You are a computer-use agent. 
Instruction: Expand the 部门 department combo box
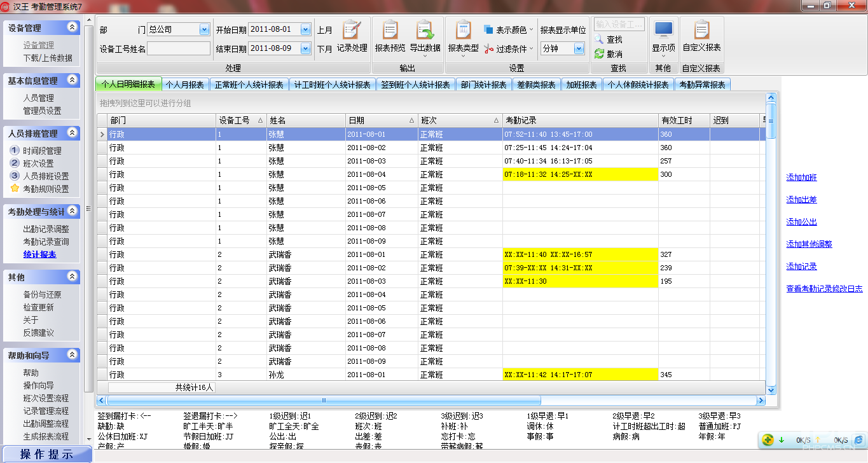204,29
